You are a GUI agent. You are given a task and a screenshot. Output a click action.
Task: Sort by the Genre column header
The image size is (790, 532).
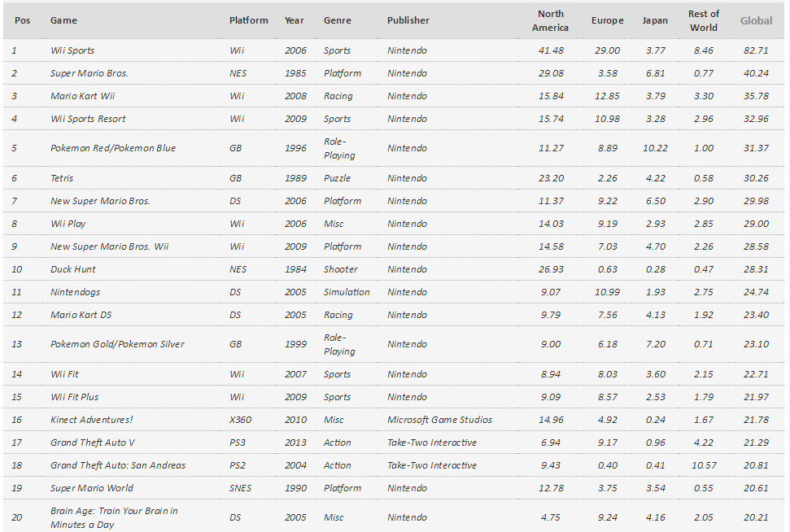[338, 20]
